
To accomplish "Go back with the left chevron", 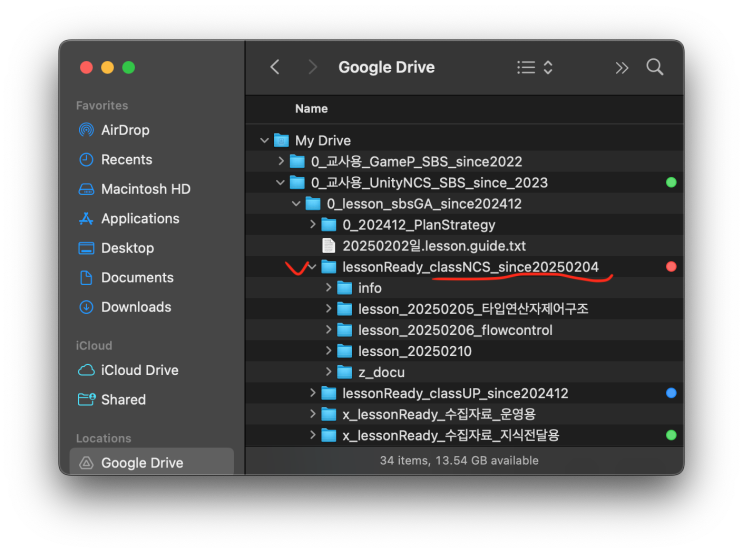I will coord(275,67).
